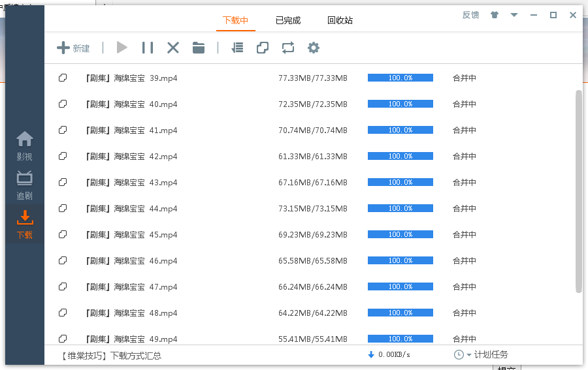588x370 pixels.
Task: Open the skin shirt icon
Action: pos(494,15)
